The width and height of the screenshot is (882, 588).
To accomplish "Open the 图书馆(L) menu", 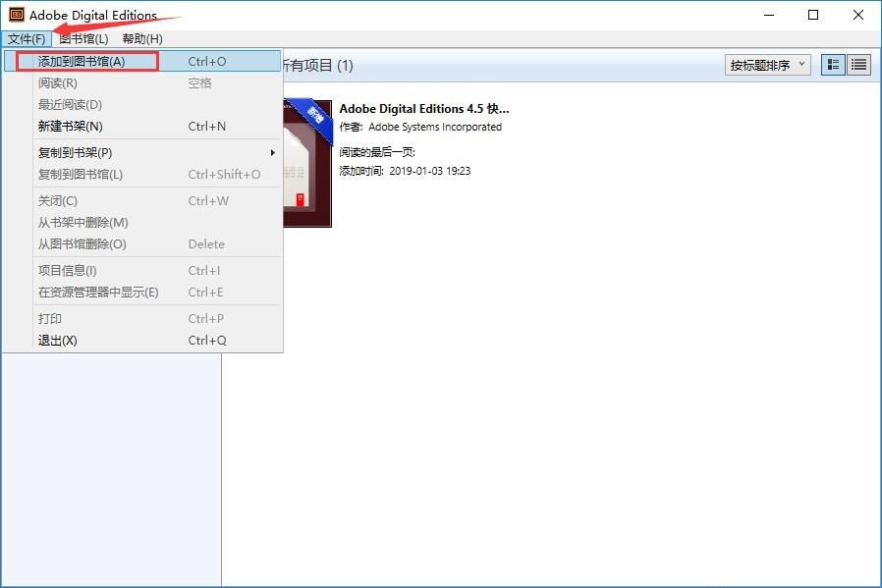I will pos(83,39).
